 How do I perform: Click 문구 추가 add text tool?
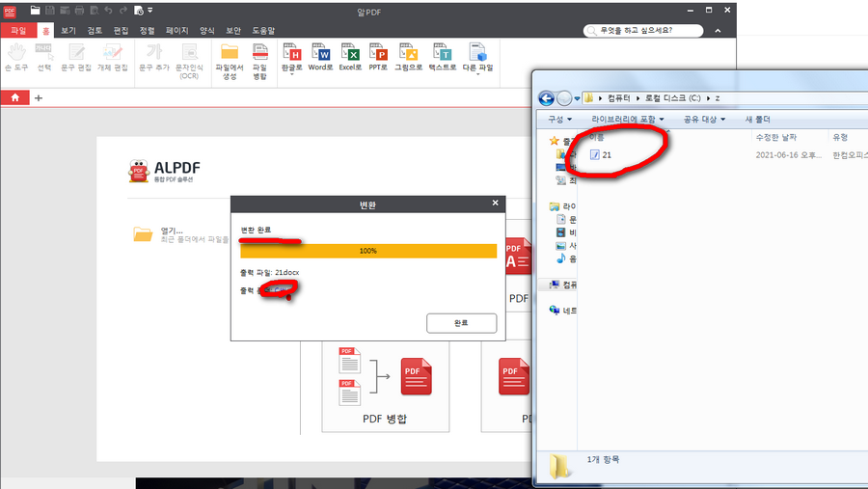(154, 57)
